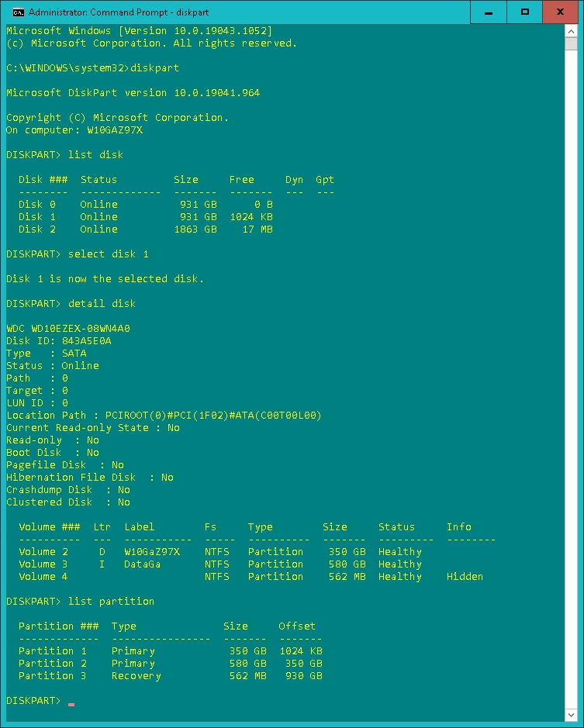Click the 'Disk 0' row in disk list

click(146, 204)
